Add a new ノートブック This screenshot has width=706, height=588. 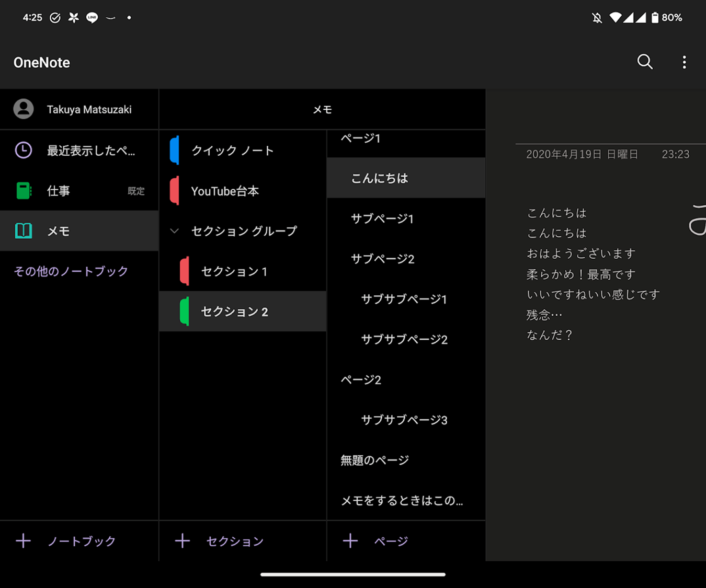[79, 540]
